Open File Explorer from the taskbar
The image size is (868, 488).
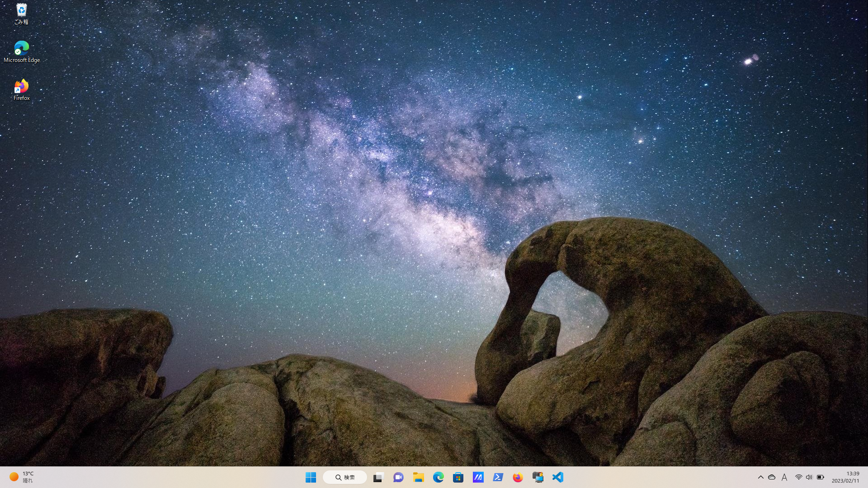(418, 477)
